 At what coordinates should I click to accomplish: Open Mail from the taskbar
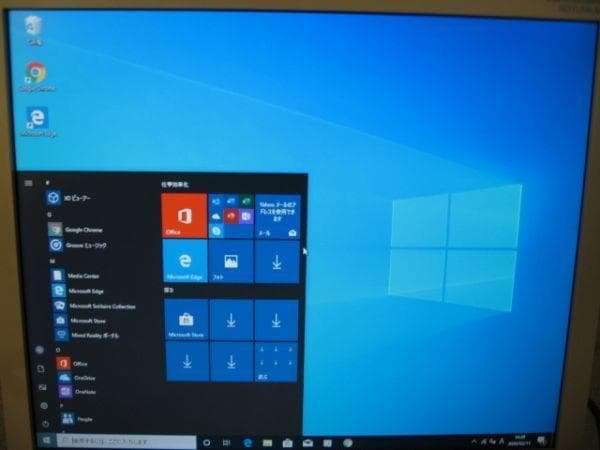pos(307,443)
